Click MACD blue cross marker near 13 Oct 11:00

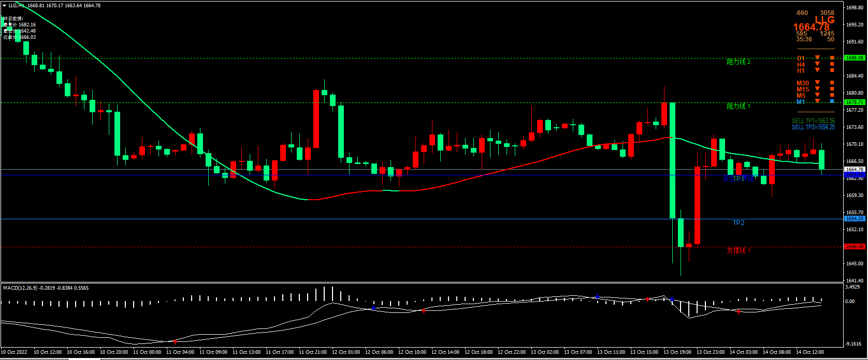coord(597,297)
